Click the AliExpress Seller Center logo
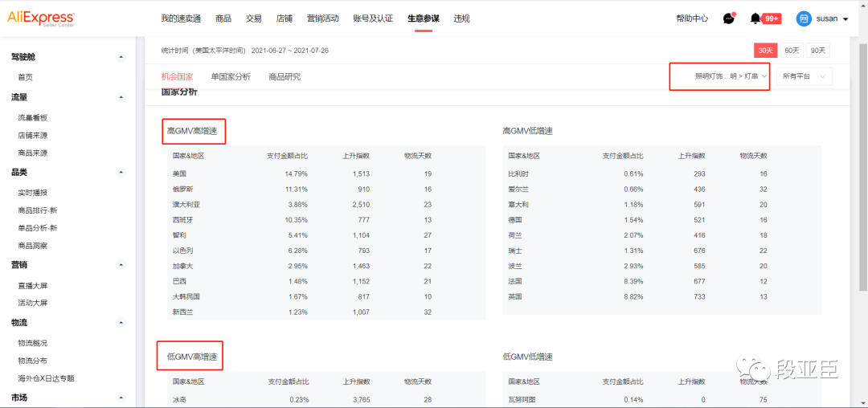868x408 pixels. (41, 18)
